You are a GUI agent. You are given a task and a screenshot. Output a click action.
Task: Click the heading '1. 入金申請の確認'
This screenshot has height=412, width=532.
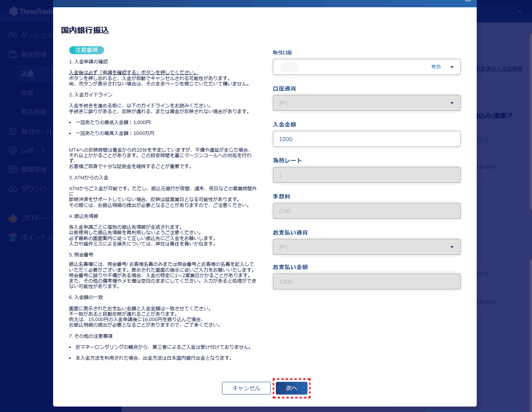tap(88, 62)
